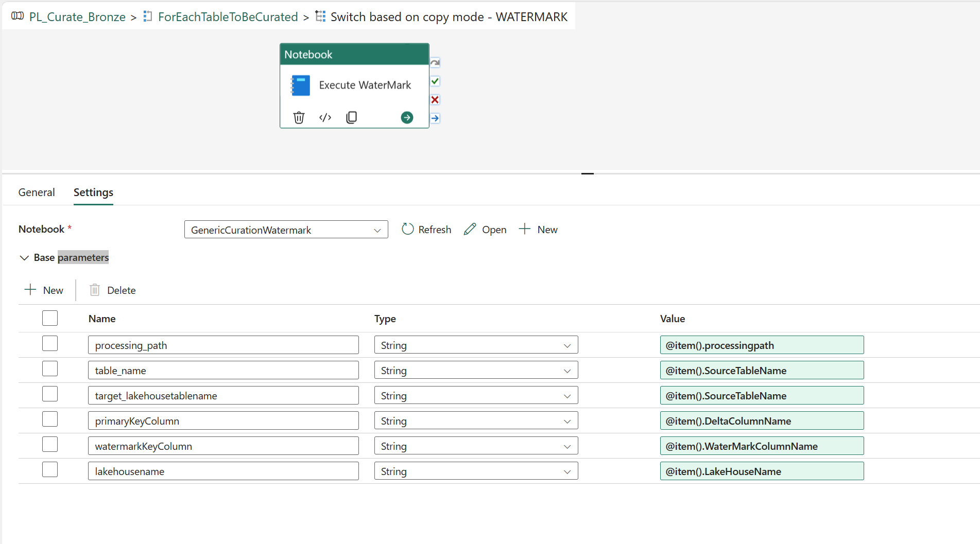Select the on-success checkmark connector

pyautogui.click(x=435, y=81)
